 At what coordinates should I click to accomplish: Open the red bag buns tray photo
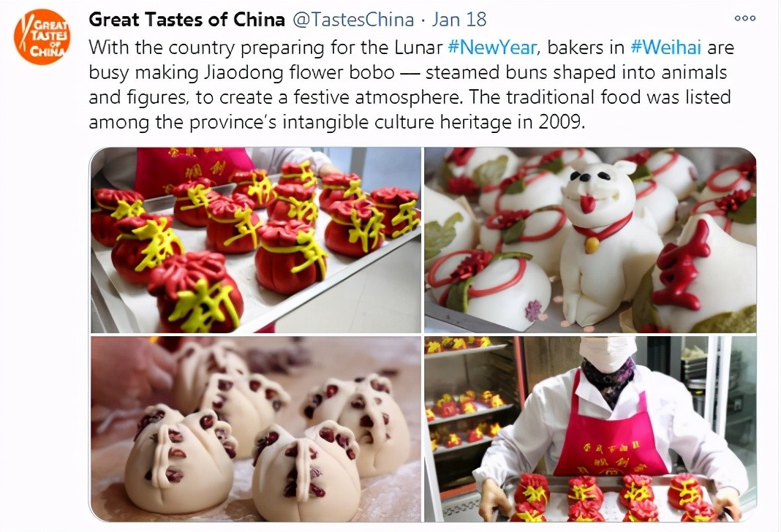click(x=255, y=240)
